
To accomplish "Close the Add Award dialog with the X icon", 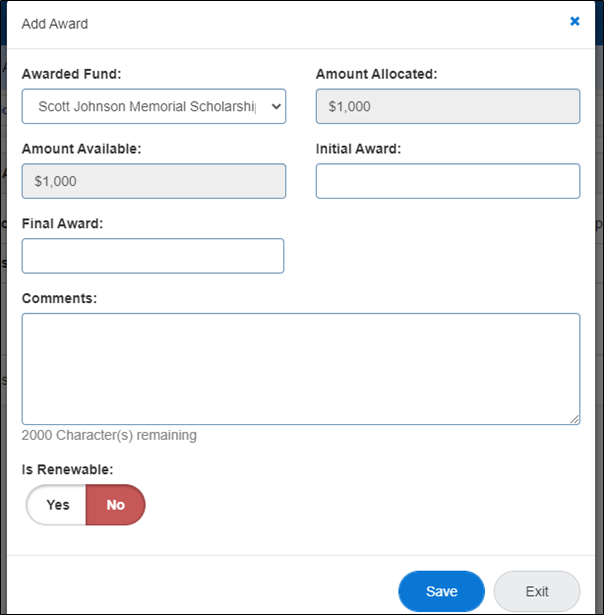I will [575, 21].
